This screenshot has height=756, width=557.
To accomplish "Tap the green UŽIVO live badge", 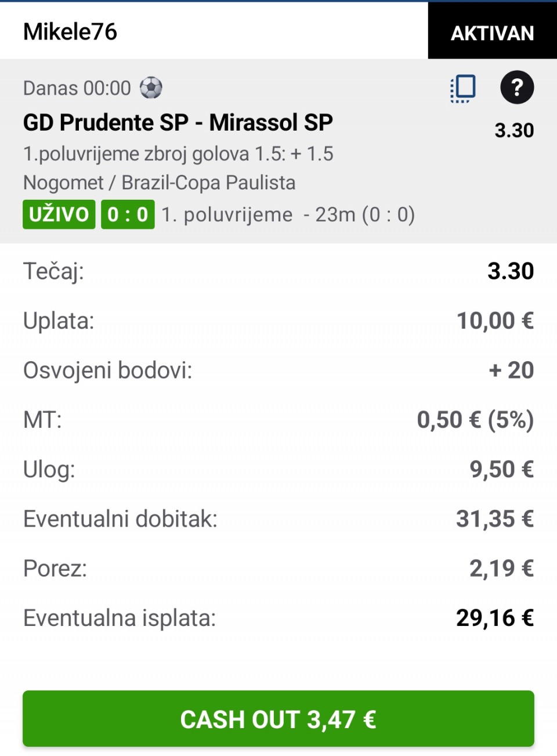I will tap(59, 214).
